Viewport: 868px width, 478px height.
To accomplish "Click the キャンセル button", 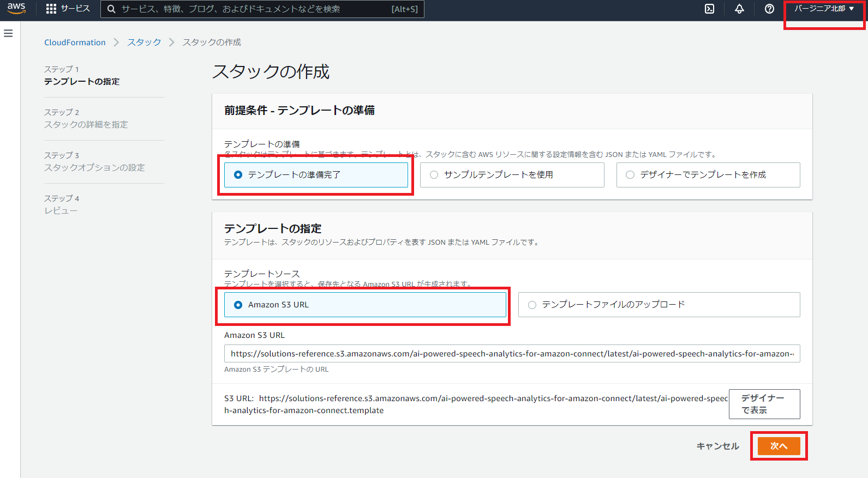I will [717, 446].
